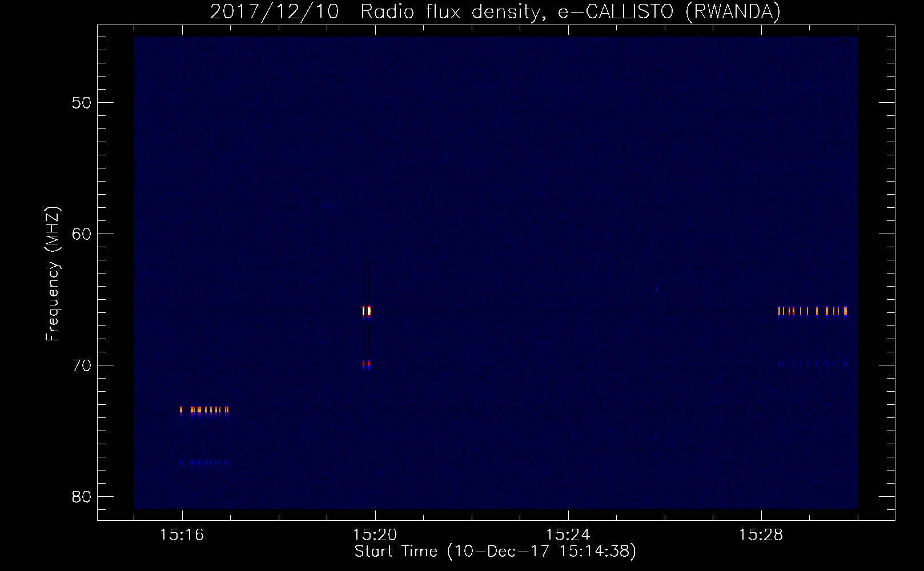Click the 15:24 time tick label
Image resolution: width=924 pixels, height=571 pixels.
pyautogui.click(x=568, y=535)
